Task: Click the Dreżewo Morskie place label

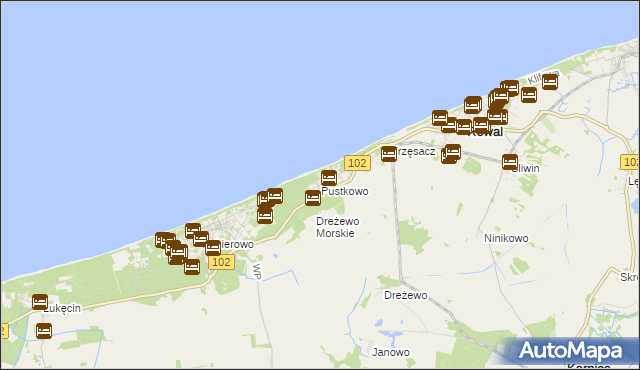Action: (x=338, y=227)
